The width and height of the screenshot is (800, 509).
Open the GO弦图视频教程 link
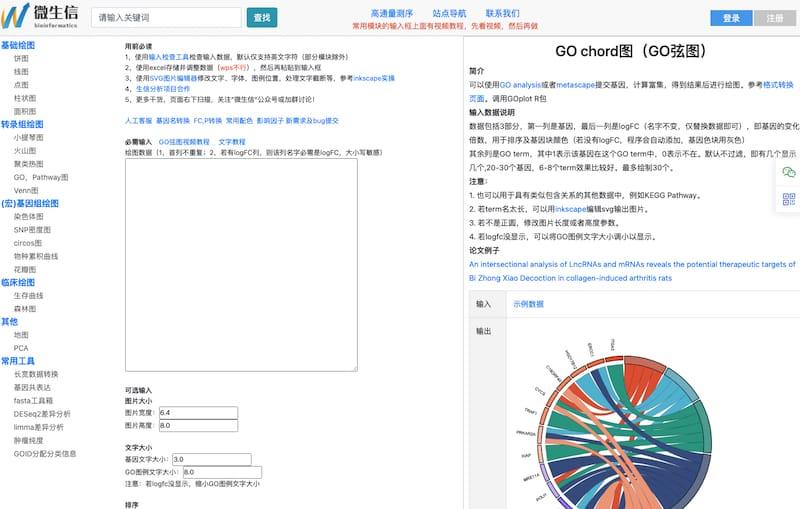184,142
